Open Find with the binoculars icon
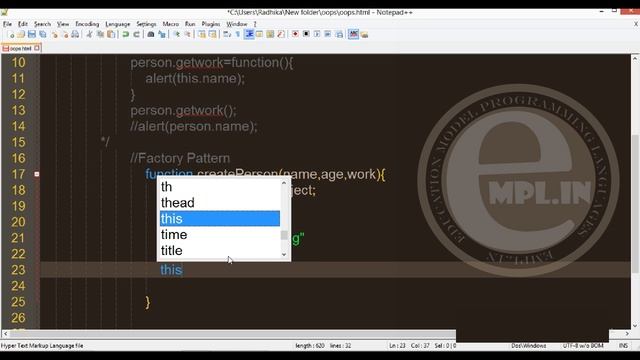Image resolution: width=640 pixels, height=360 pixels. [151, 35]
